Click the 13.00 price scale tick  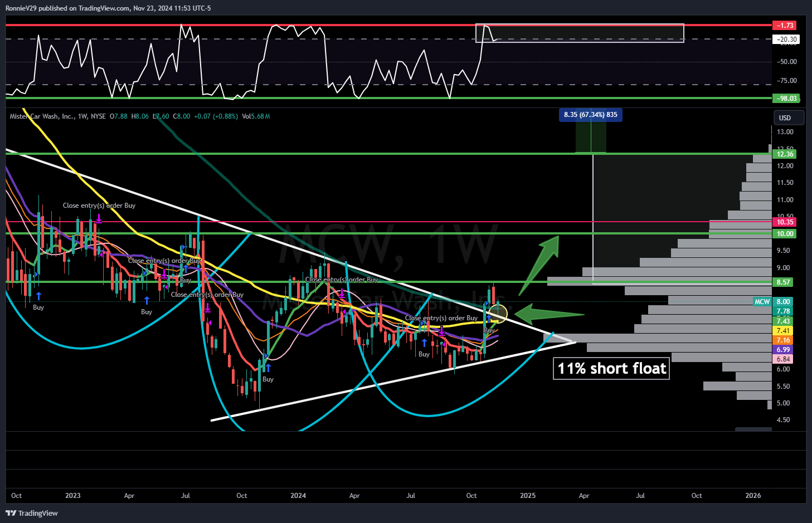[x=785, y=132]
